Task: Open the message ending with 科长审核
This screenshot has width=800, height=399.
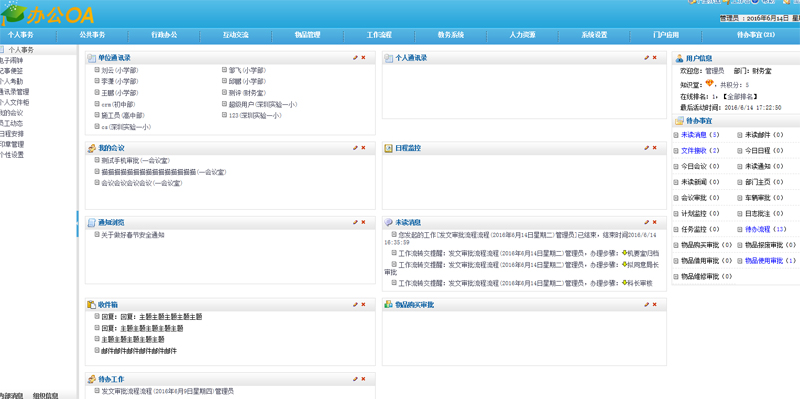Action: click(525, 283)
